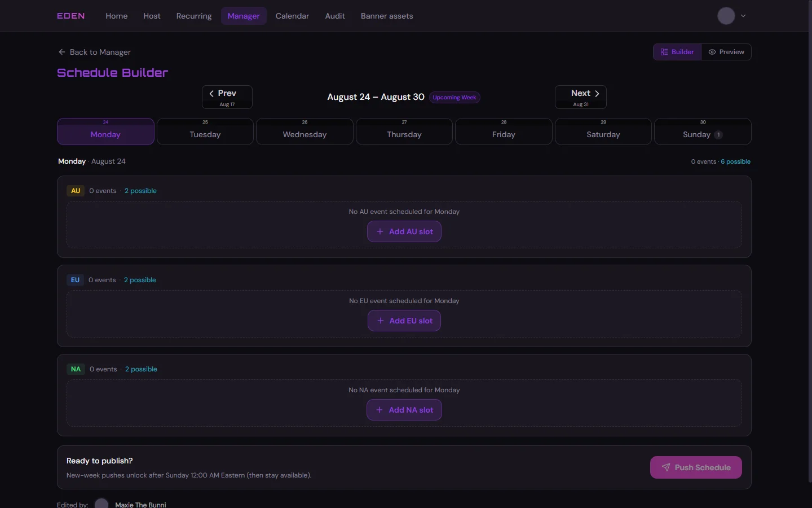Go to next week Aug 31
This screenshot has width=812, height=508.
click(x=581, y=97)
